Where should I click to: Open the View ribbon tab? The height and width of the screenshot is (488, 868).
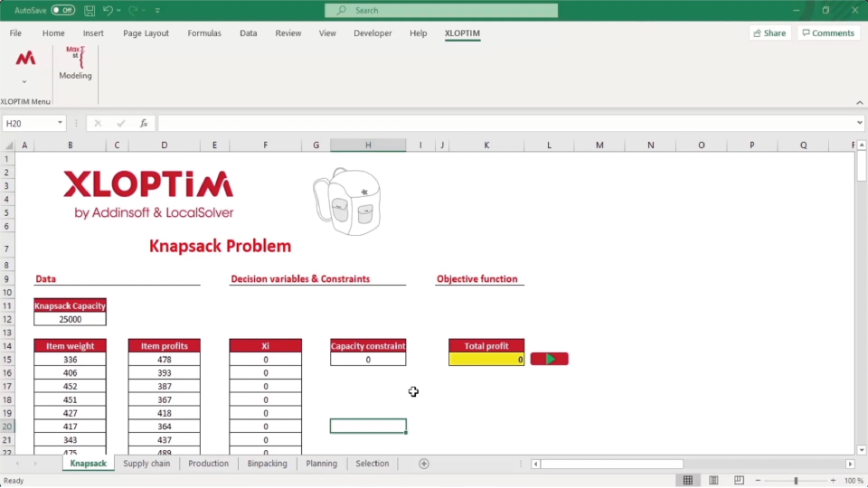tap(327, 33)
